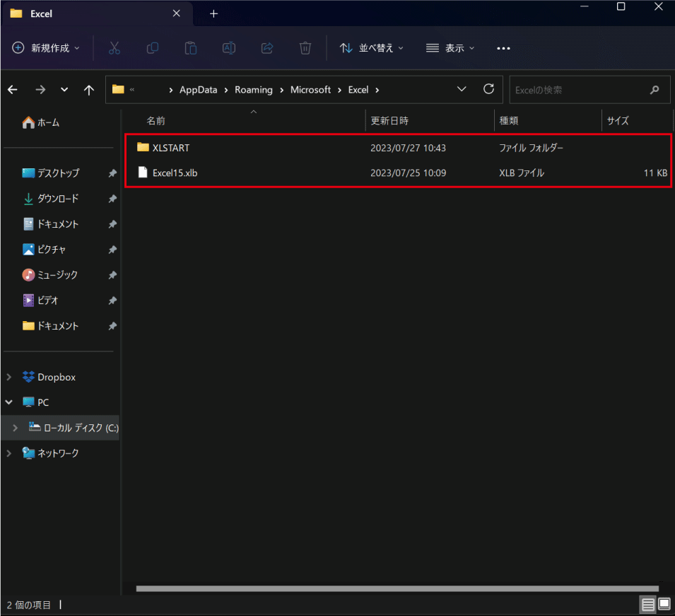Click the Delete trash can icon
Screen dimensions: 675x616
point(305,48)
